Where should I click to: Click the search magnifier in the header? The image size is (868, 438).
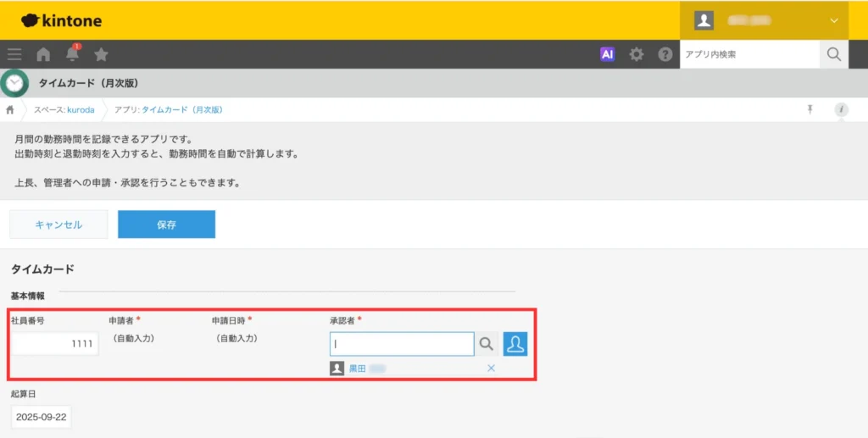click(x=834, y=54)
